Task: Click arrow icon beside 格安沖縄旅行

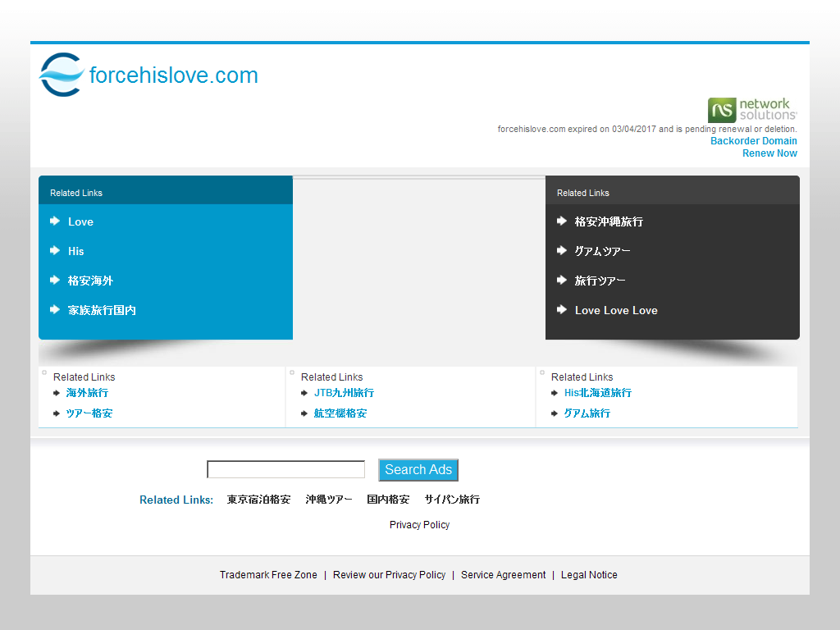Action: [x=561, y=221]
